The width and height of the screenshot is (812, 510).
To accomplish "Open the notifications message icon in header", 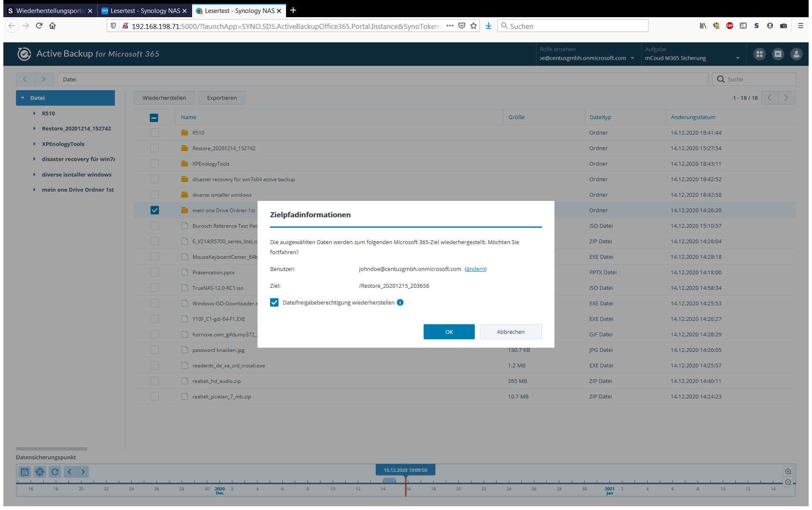I will coord(778,54).
